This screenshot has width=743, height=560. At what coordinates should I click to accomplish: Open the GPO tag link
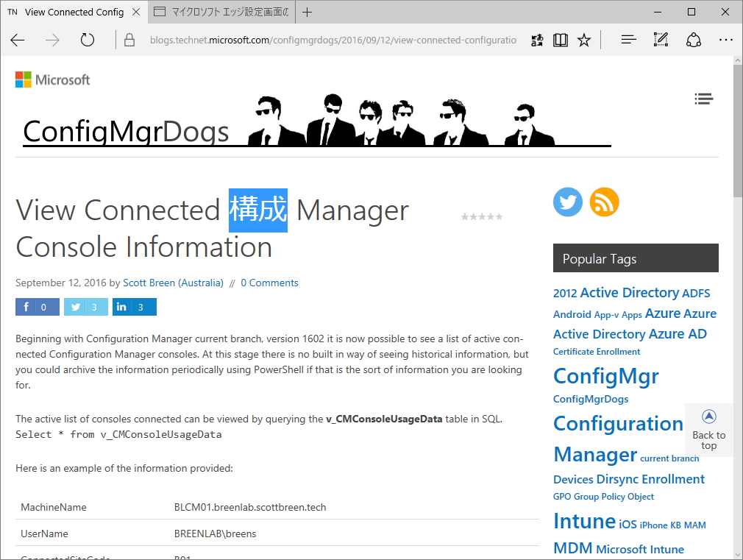[x=562, y=497]
